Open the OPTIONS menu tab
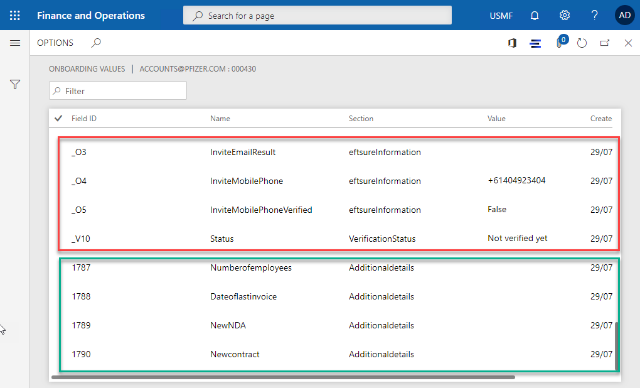Viewport: 640px width, 388px height. point(55,43)
